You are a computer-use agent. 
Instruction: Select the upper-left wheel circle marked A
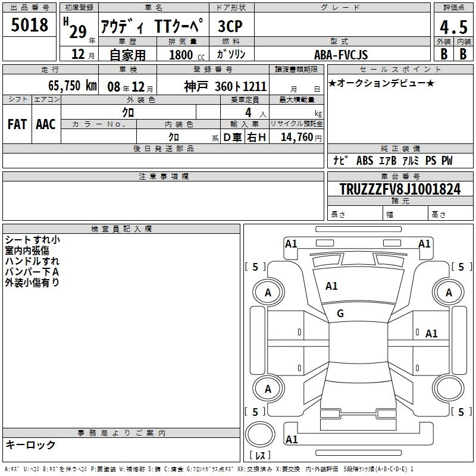(x=268, y=292)
